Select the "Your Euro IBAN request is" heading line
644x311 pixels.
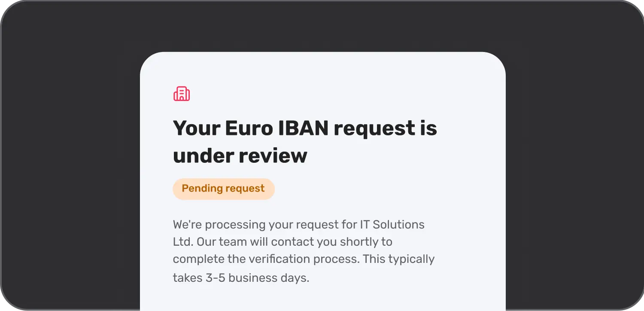(305, 128)
